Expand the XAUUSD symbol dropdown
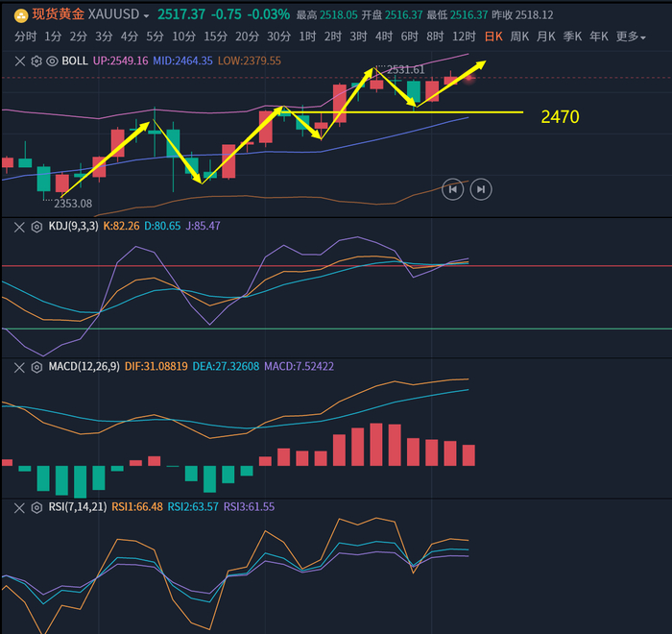The width and height of the screenshot is (672, 634). 146,16
